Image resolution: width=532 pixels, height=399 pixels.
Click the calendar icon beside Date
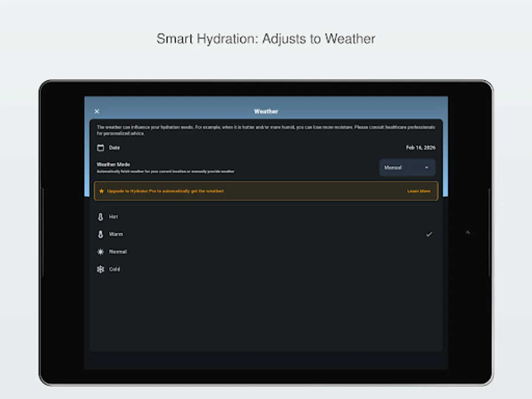(101, 148)
